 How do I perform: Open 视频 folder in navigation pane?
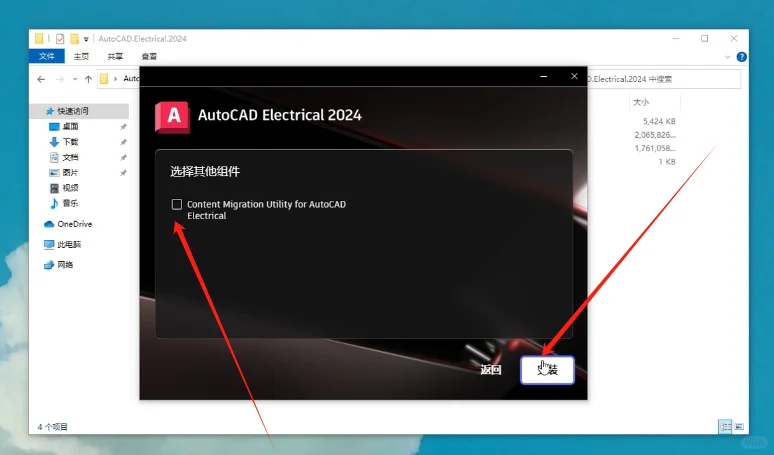pyautogui.click(x=70, y=188)
